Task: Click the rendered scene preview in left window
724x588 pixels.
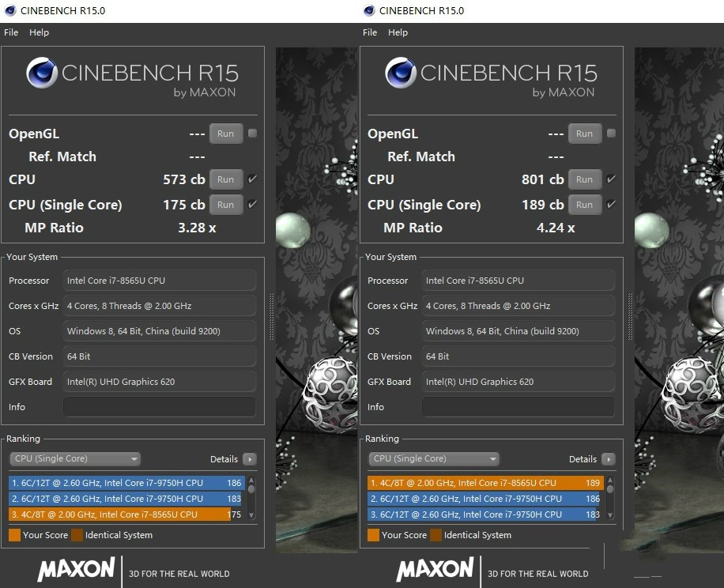Action: pyautogui.click(x=317, y=300)
